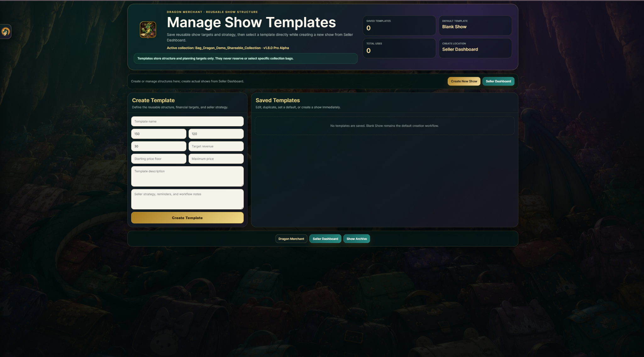The height and width of the screenshot is (357, 644).
Task: Open Seller Dashboard from the footer navigation
Action: tap(325, 239)
